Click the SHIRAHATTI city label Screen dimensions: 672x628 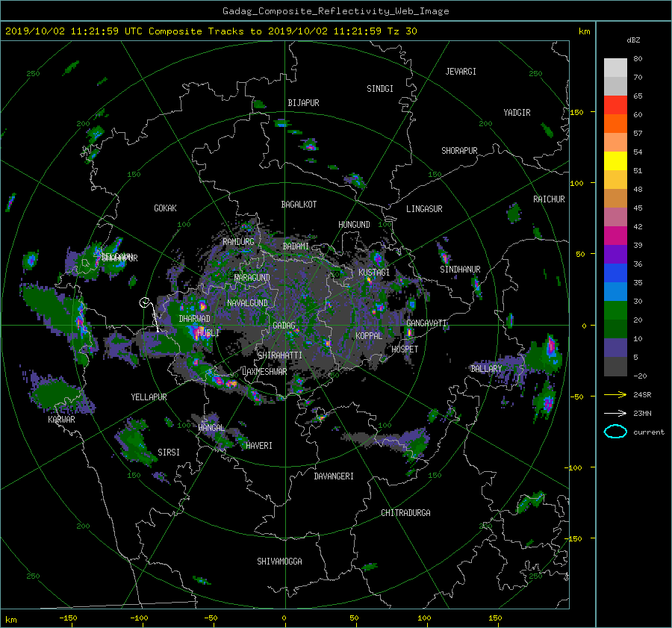tap(280, 355)
